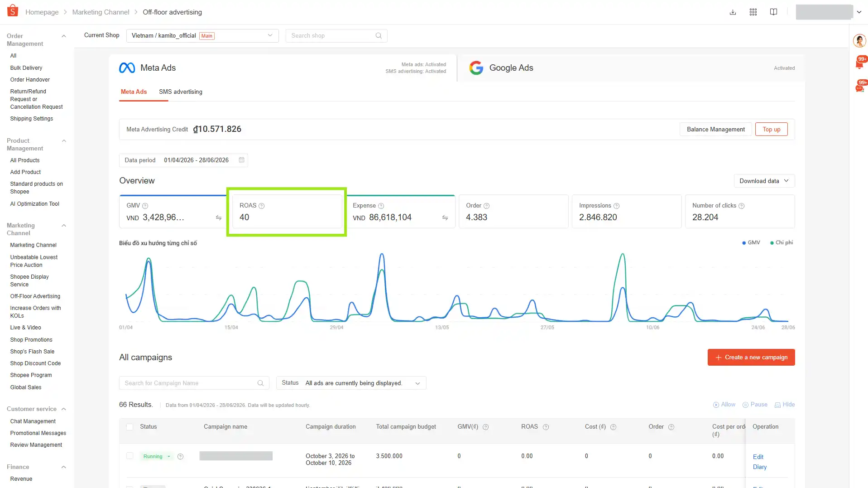This screenshot has height=488, width=868.
Task: Click the Balance Management button
Action: 715,130
